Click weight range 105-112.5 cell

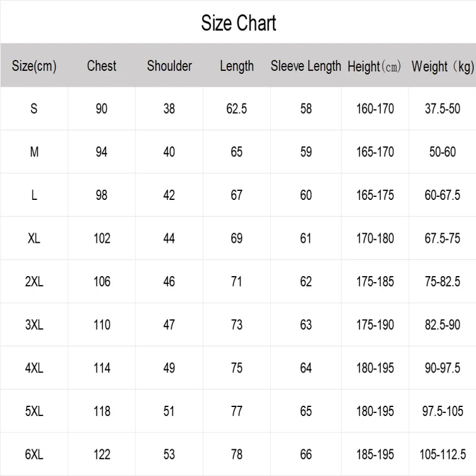[442, 455]
